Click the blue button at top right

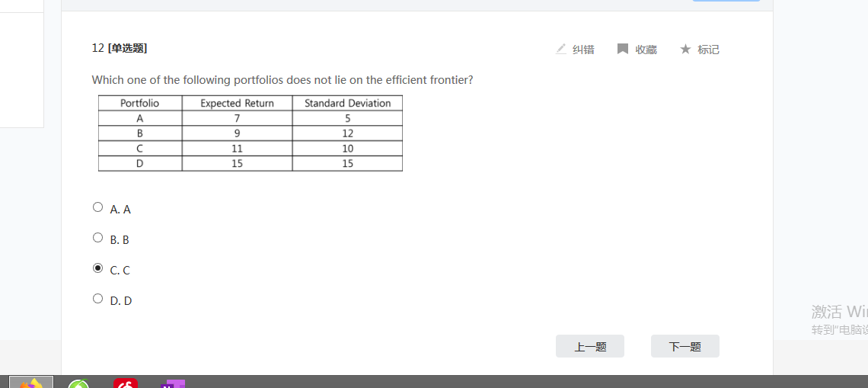click(x=726, y=1)
